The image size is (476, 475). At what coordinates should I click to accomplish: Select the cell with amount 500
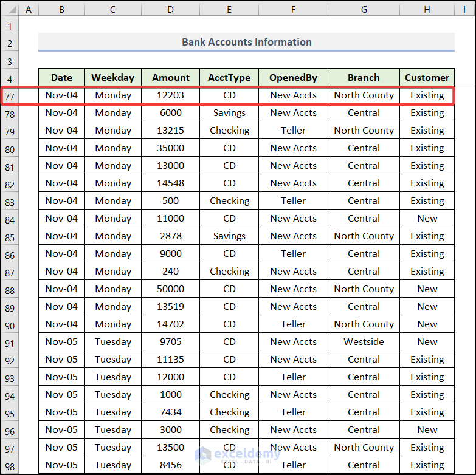(171, 201)
